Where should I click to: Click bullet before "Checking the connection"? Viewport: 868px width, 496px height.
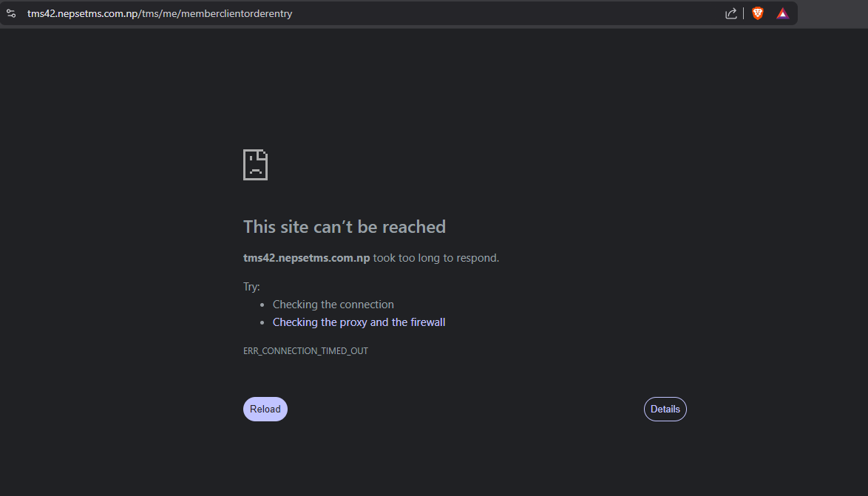pyautogui.click(x=262, y=305)
